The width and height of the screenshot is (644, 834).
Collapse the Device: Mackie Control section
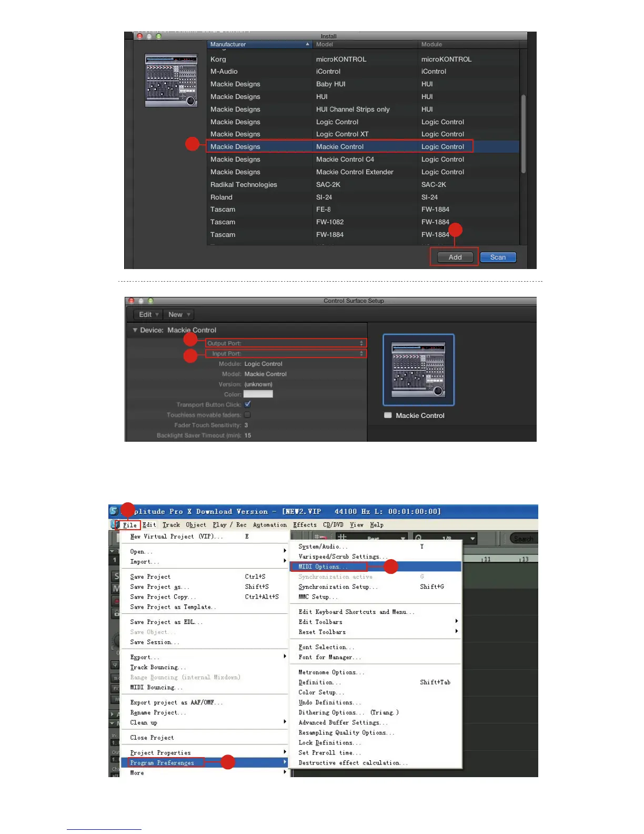coord(135,330)
